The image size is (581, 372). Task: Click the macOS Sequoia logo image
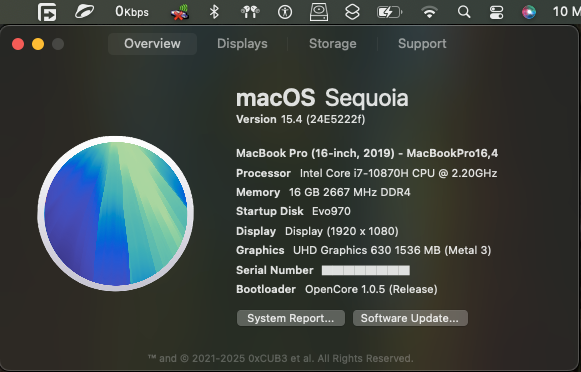pos(116,213)
